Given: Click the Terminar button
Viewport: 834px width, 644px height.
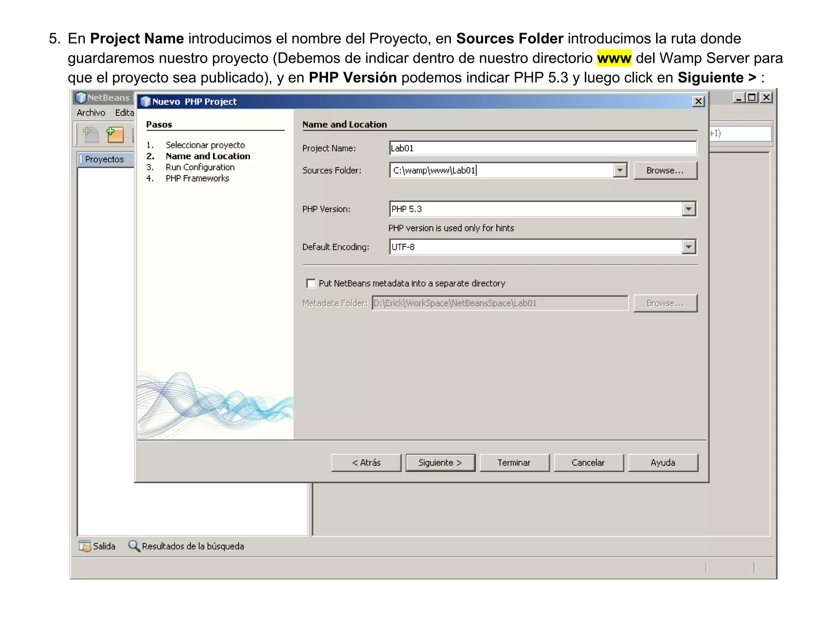Looking at the screenshot, I should click(514, 463).
